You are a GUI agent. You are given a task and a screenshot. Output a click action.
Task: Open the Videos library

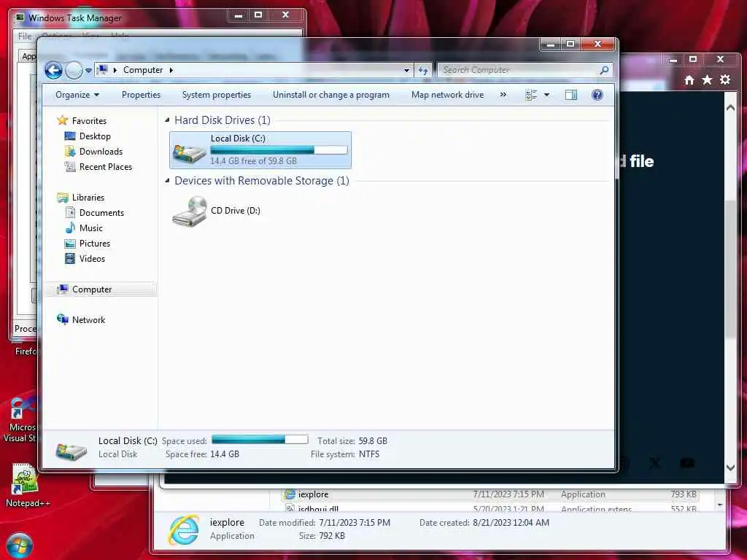[x=92, y=259]
